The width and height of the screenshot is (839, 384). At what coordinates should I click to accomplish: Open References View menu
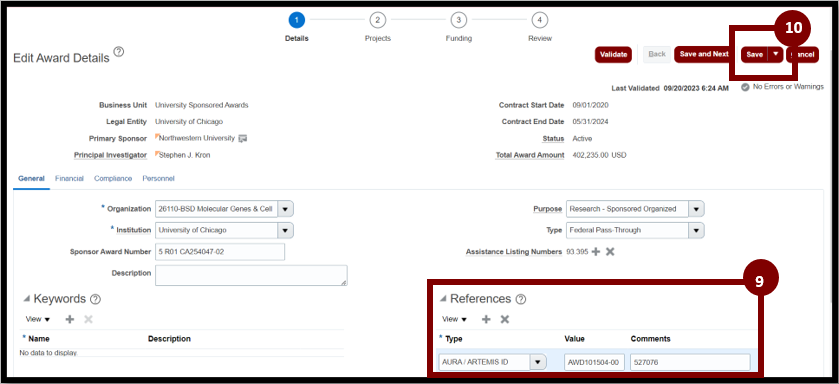point(454,319)
